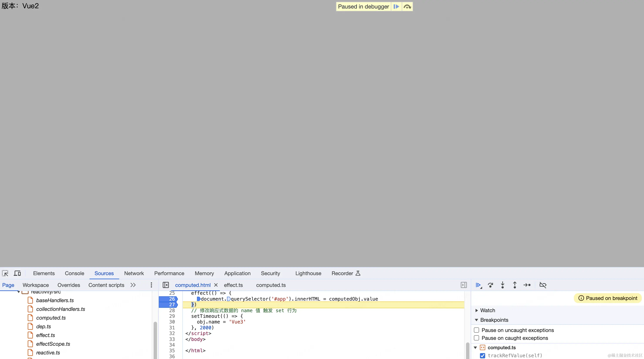The width and height of the screenshot is (644, 359).
Task: Select Page navigator tab
Action: pos(8,285)
